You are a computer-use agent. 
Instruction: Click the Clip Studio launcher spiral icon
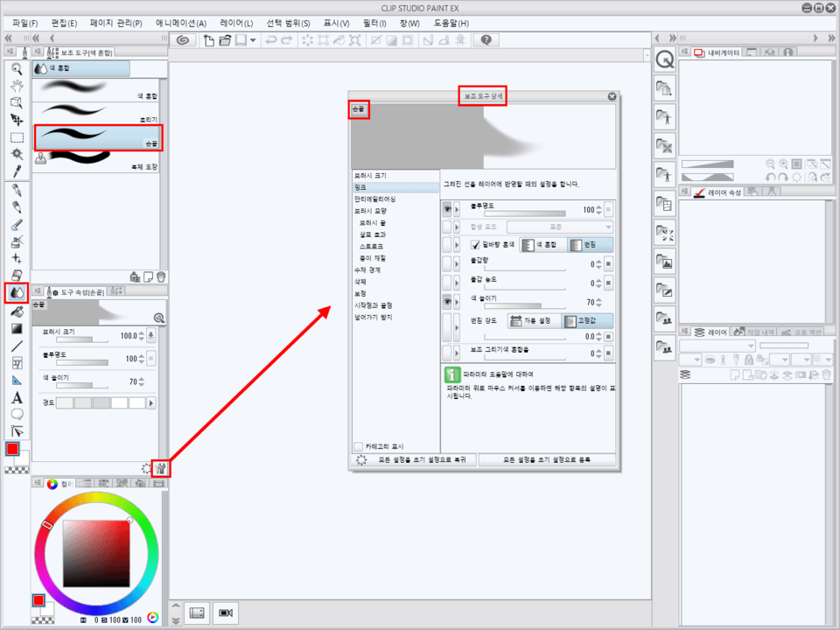[183, 40]
